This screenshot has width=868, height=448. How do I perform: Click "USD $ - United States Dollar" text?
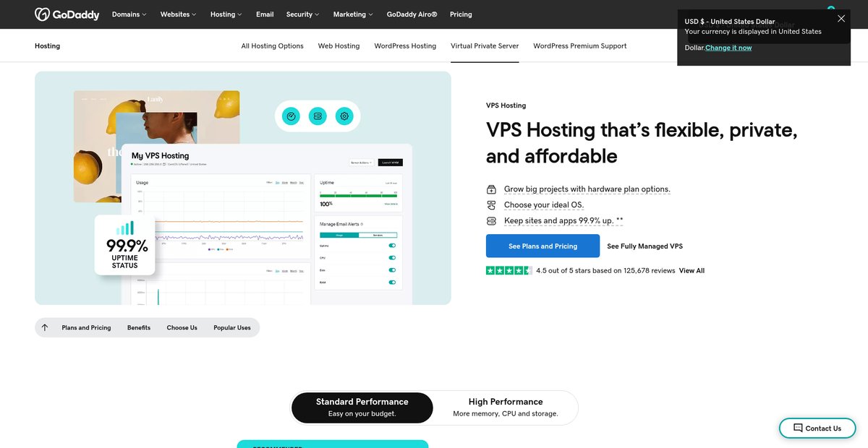click(x=730, y=22)
